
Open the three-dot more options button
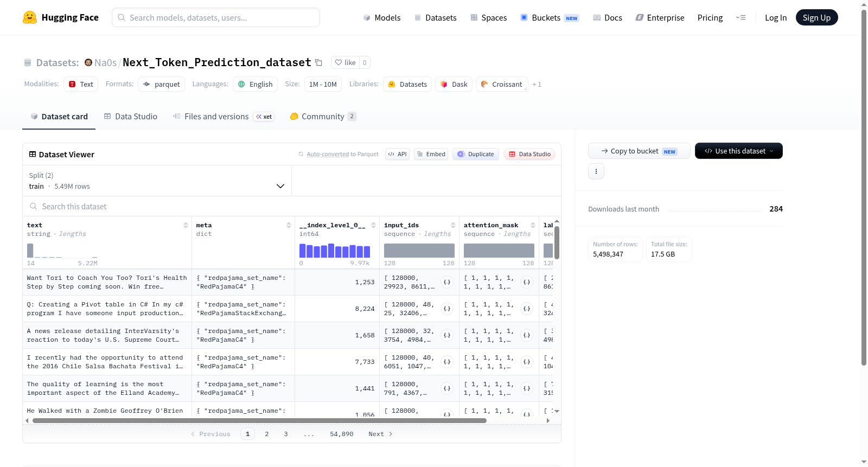pyautogui.click(x=596, y=171)
